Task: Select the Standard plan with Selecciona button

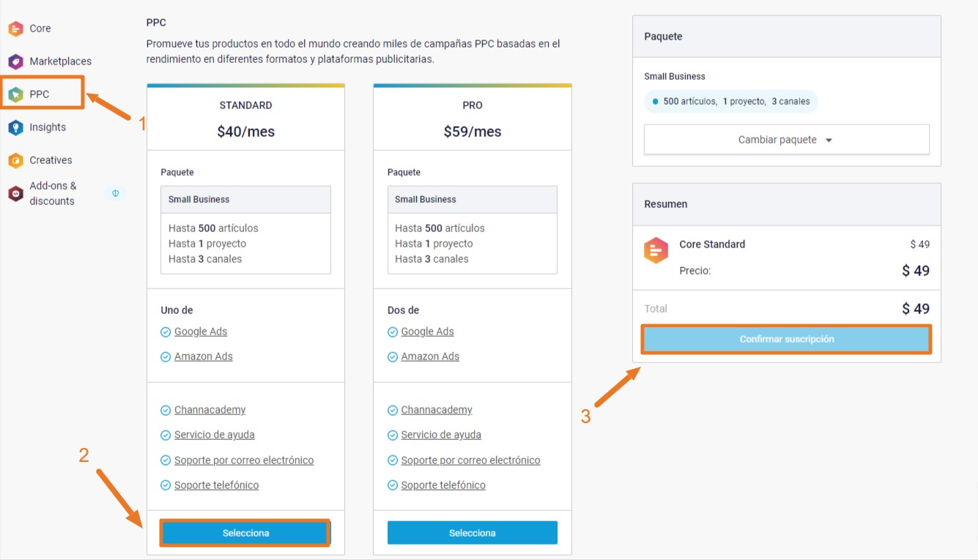Action: click(245, 533)
